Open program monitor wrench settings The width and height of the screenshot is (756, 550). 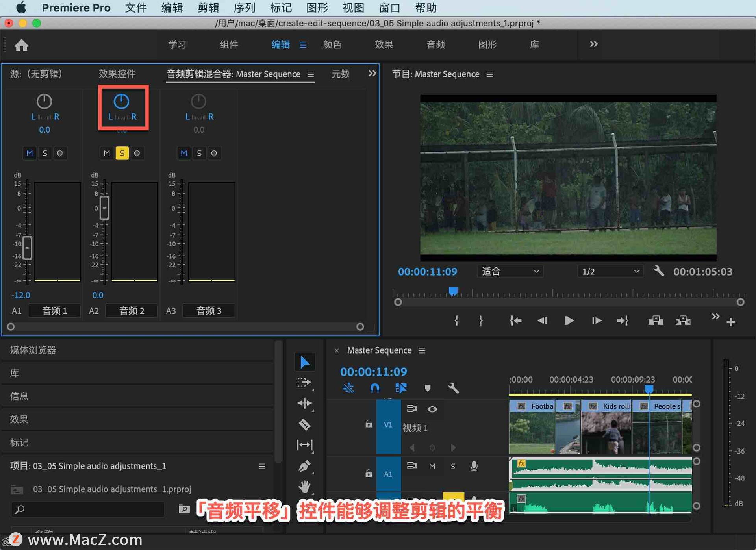coord(658,271)
